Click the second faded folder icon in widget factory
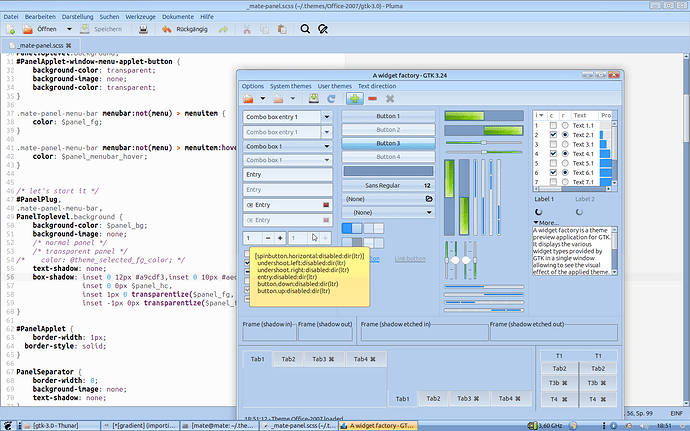This screenshot has width=690, height=431. coord(279,99)
